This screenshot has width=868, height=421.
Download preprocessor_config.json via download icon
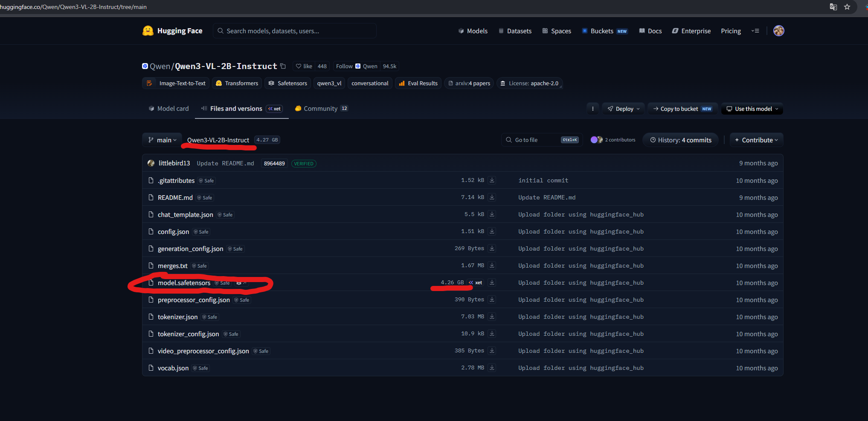click(x=492, y=300)
